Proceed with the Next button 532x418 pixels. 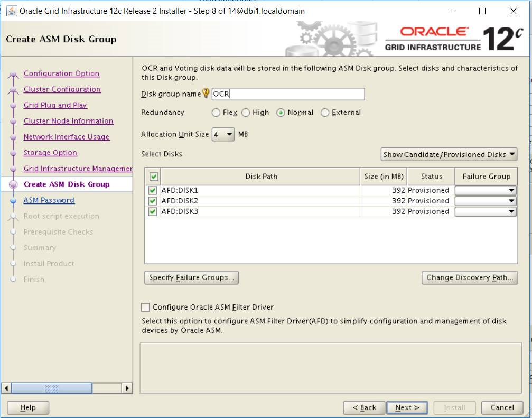pyautogui.click(x=407, y=407)
